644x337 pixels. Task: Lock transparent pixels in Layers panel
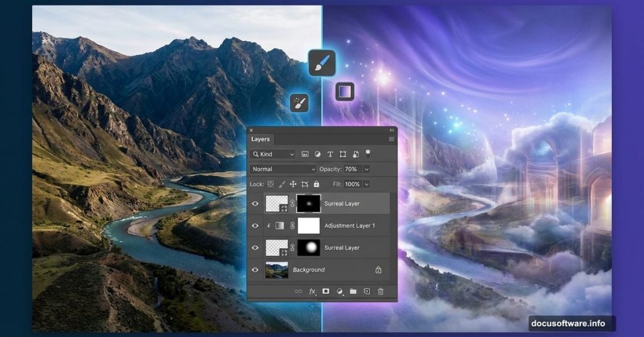270,184
